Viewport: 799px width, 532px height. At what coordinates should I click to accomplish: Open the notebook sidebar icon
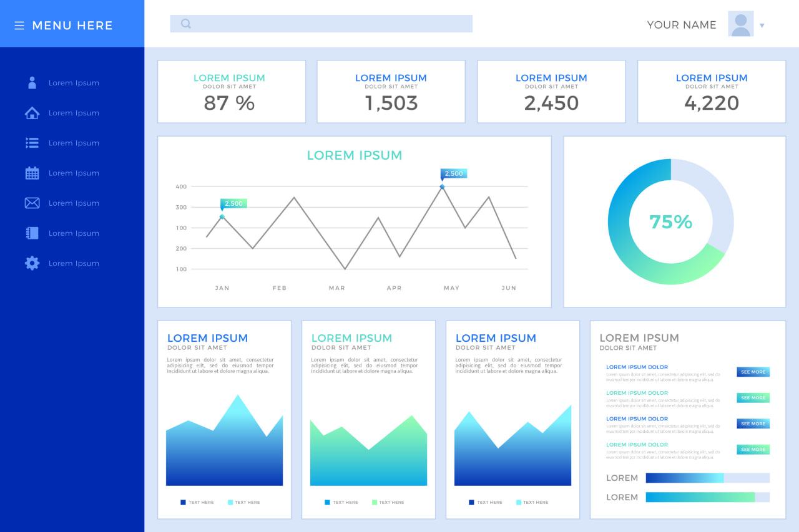coord(32,233)
